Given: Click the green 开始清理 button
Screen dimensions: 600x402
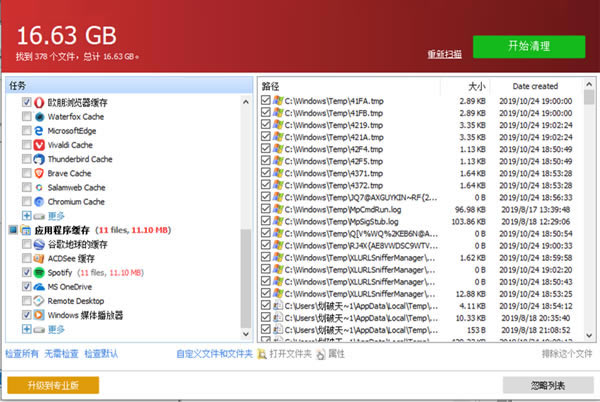Looking at the screenshot, I should click(x=529, y=47).
